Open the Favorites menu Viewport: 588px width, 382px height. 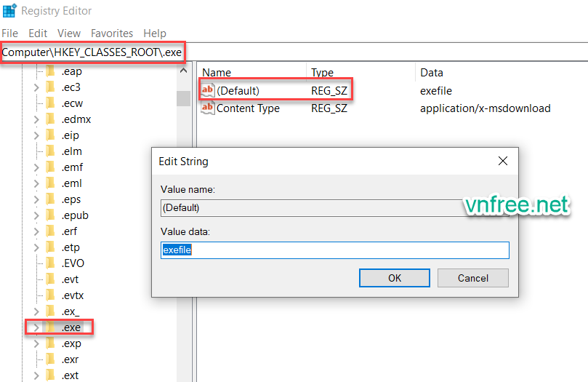click(x=112, y=33)
